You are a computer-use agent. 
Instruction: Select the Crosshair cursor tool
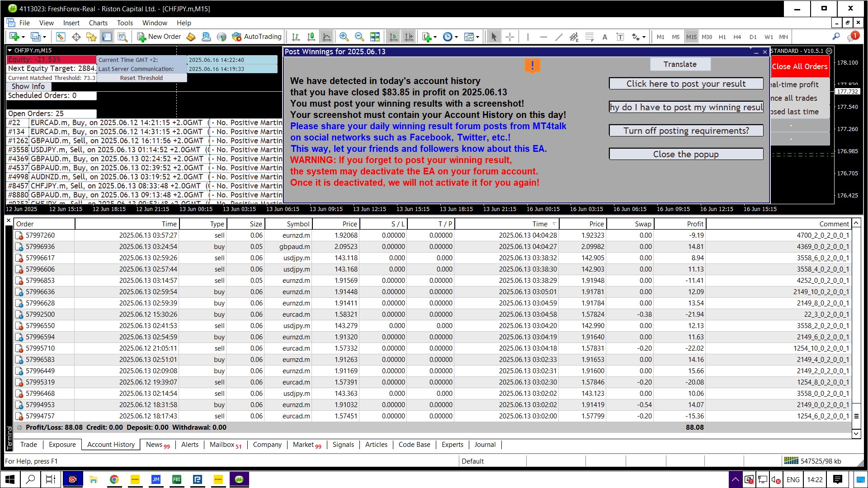click(509, 37)
